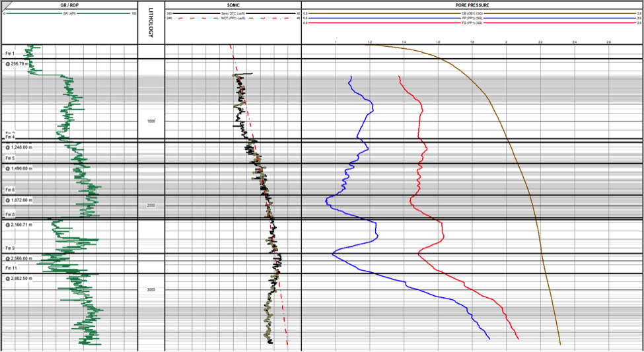Click the corner triangle in the GR / ROP header
Viewport: 644px width, 352px height.
5,4
